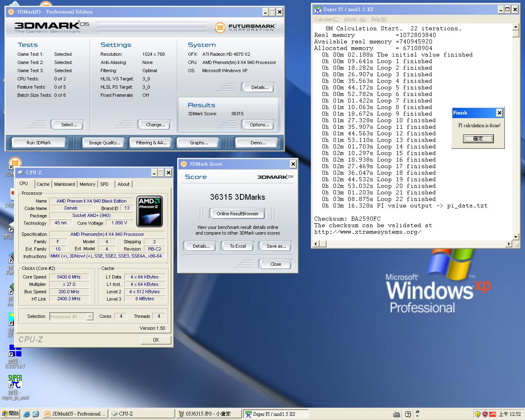Image resolution: width=525 pixels, height=420 pixels.
Task: Click the Checksum BA2590FC line
Action: [347, 219]
